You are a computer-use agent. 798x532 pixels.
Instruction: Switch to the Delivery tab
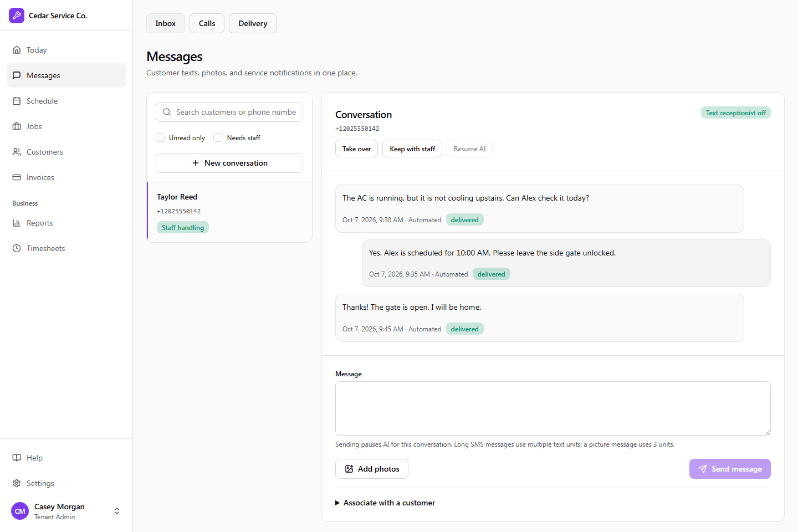pyautogui.click(x=253, y=23)
